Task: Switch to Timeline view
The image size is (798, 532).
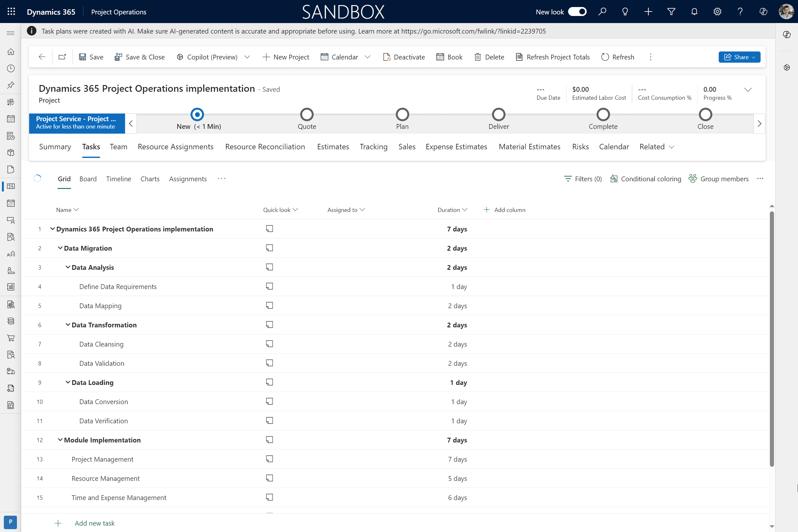Action: 118,179
